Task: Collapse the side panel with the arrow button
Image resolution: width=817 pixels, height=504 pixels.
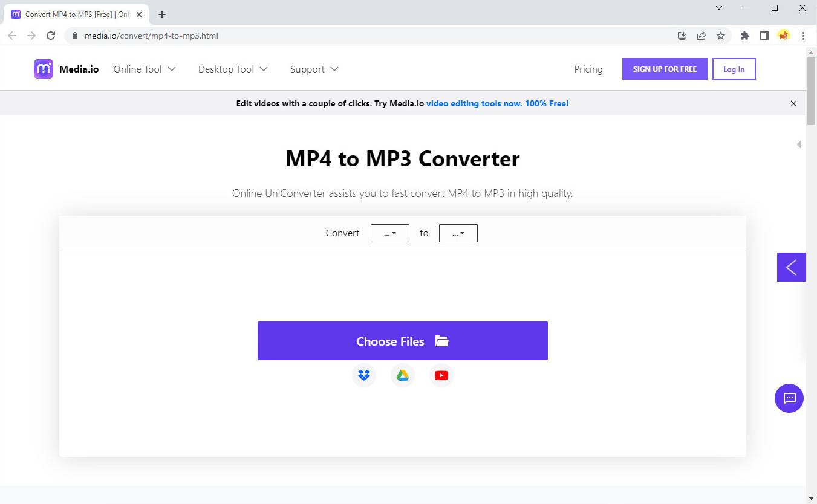Action: [x=791, y=267]
